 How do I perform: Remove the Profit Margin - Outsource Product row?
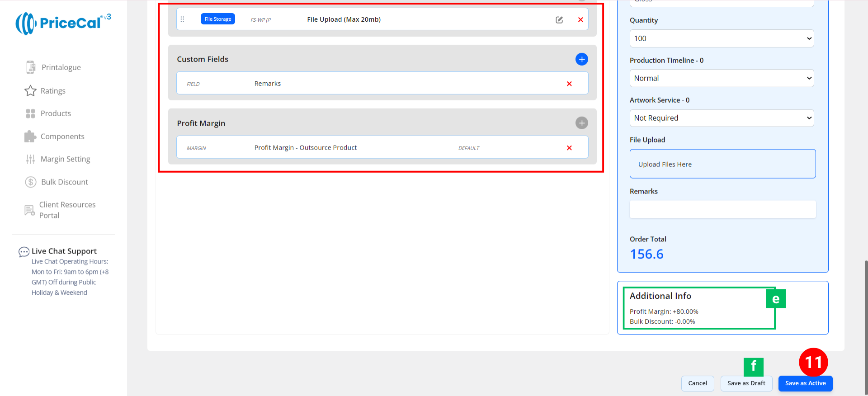pyautogui.click(x=569, y=148)
